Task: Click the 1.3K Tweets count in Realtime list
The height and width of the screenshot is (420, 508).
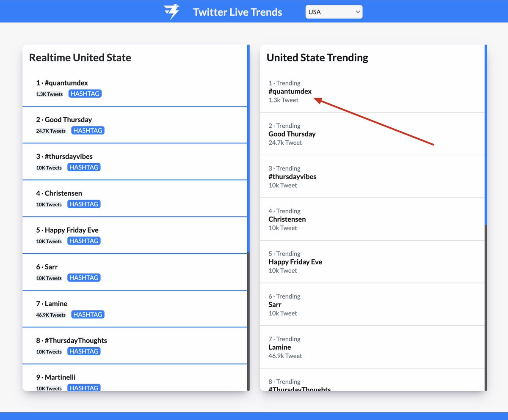Action: 50,94
